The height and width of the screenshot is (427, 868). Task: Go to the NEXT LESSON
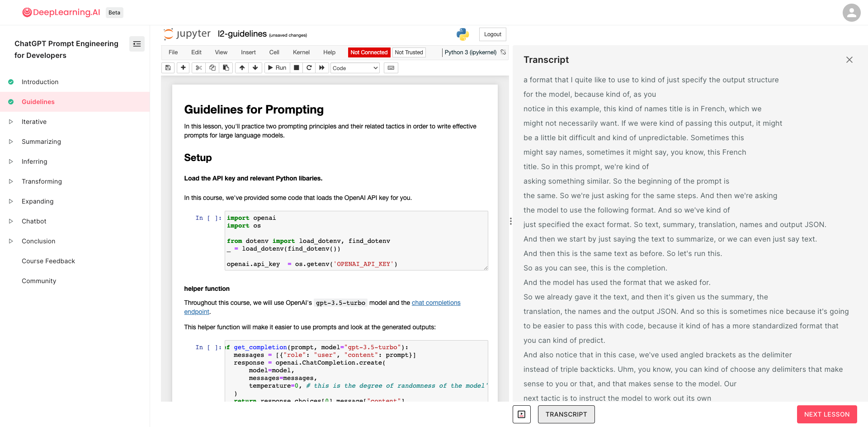(x=827, y=414)
